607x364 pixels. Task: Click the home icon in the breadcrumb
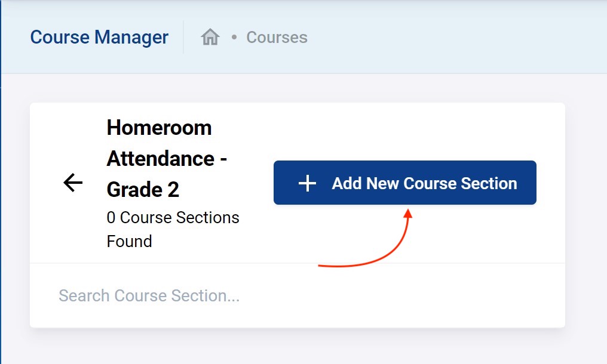pos(210,38)
